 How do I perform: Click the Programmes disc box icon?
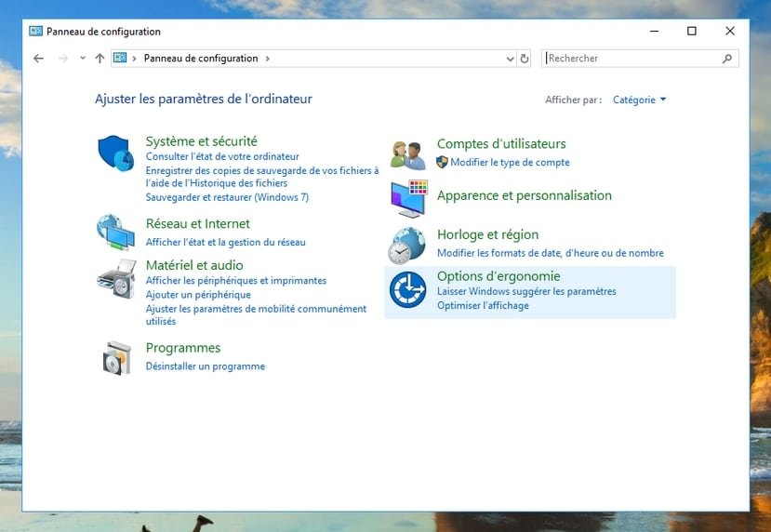point(117,358)
